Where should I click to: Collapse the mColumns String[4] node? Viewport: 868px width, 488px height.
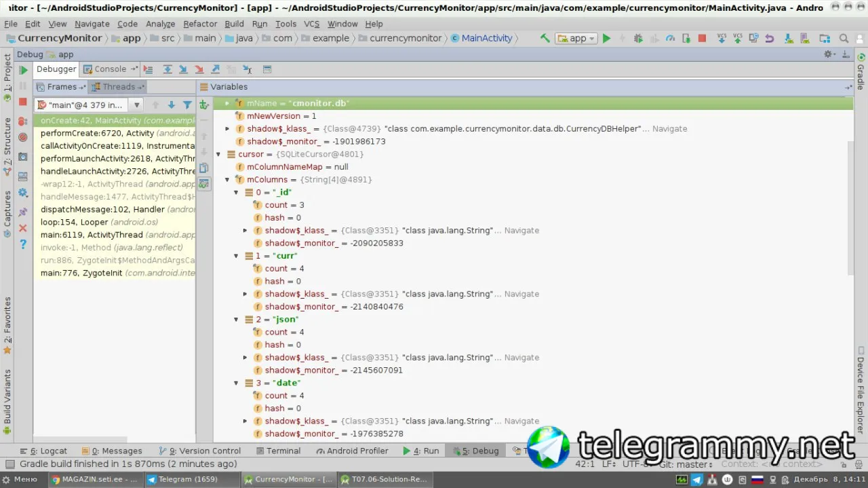click(227, 180)
